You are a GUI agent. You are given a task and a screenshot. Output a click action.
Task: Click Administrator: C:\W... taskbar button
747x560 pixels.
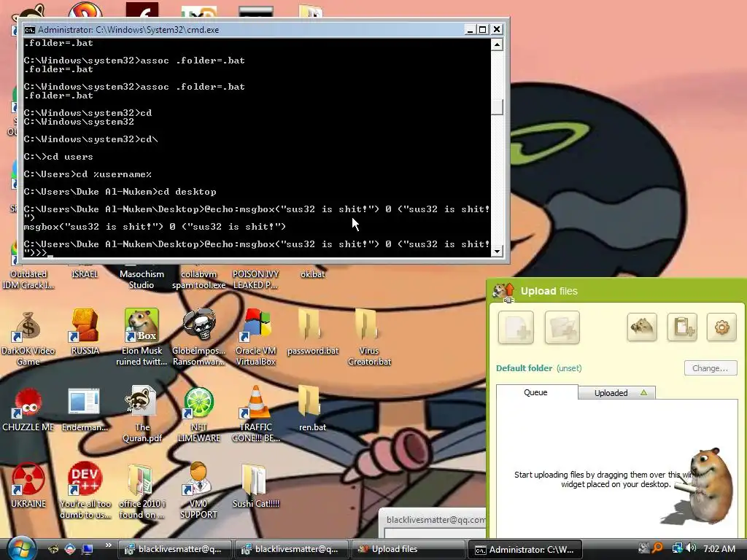click(x=525, y=550)
